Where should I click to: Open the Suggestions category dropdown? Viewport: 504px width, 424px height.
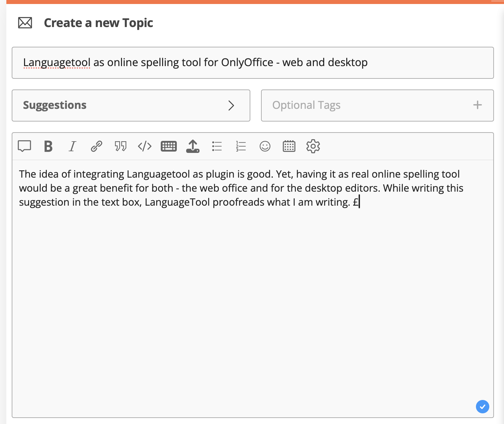point(131,105)
